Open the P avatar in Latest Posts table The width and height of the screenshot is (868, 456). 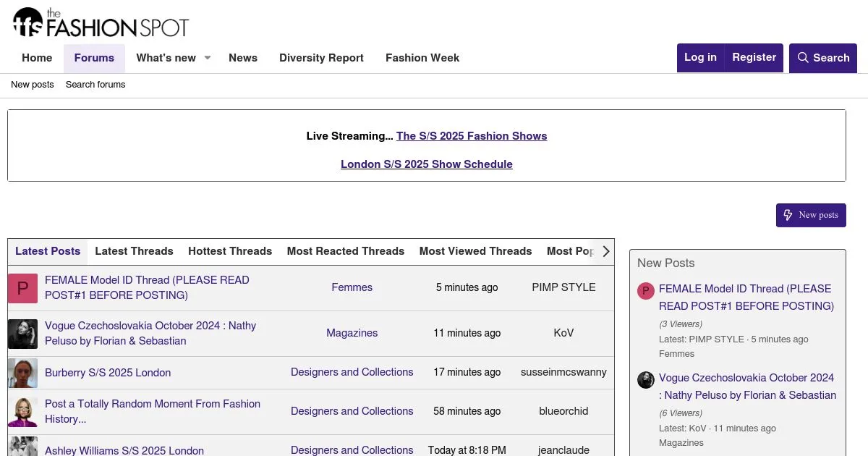pos(22,288)
